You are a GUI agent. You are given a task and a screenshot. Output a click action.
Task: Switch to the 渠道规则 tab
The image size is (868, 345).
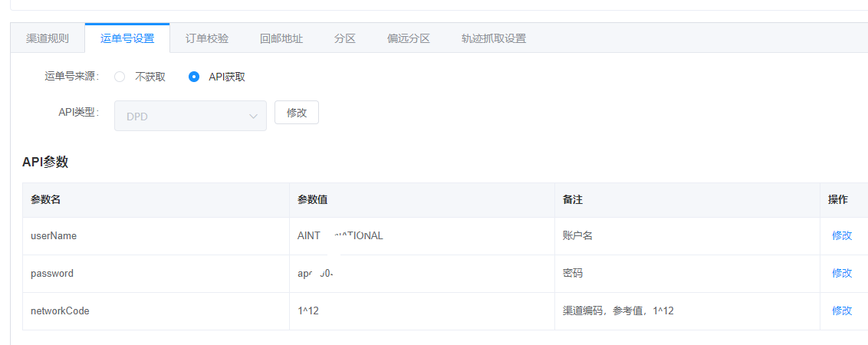[48, 38]
